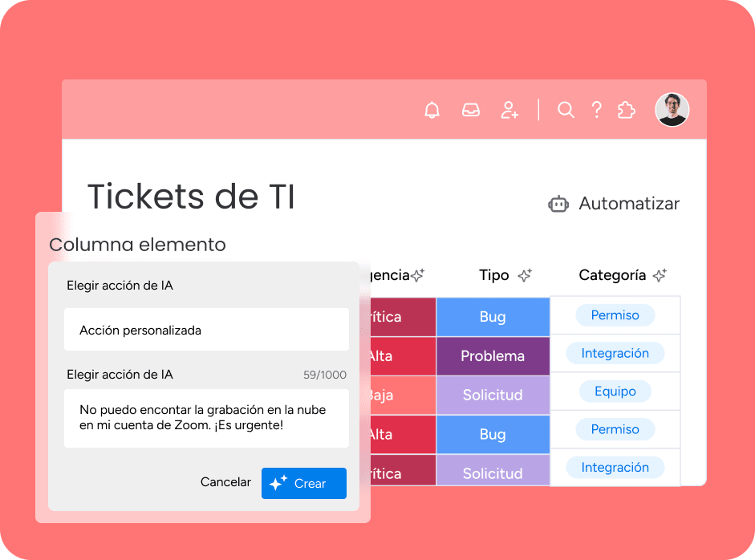Click the AI sparkle next to Tipo

525,275
